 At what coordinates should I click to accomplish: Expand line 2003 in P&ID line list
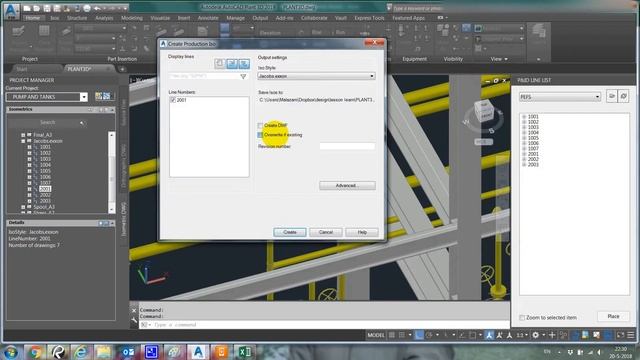tap(524, 164)
